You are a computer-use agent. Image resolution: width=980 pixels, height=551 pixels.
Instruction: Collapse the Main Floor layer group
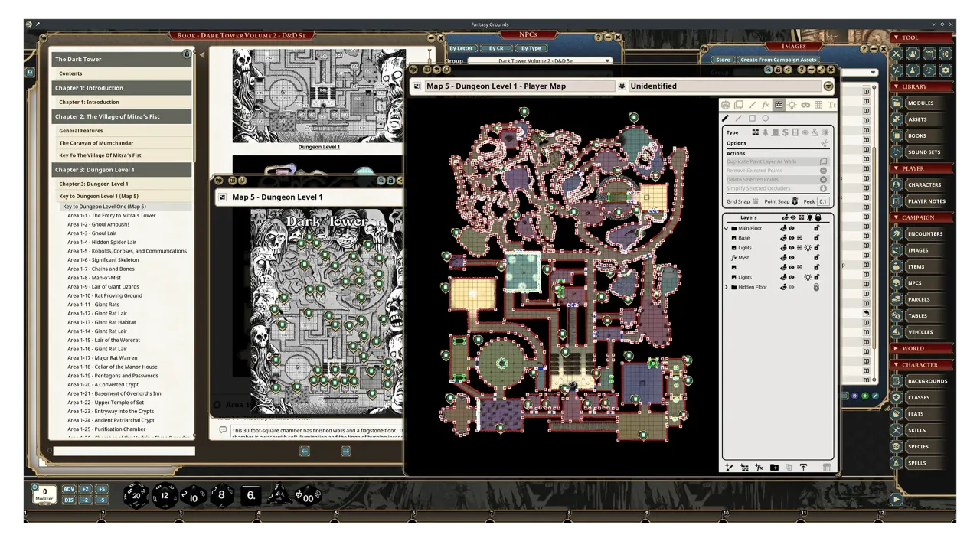726,228
